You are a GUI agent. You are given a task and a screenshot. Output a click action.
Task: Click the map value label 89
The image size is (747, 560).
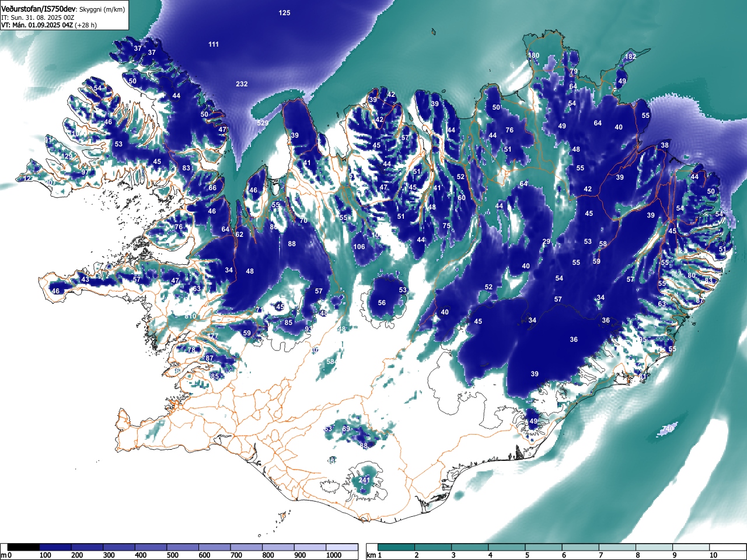point(346,429)
